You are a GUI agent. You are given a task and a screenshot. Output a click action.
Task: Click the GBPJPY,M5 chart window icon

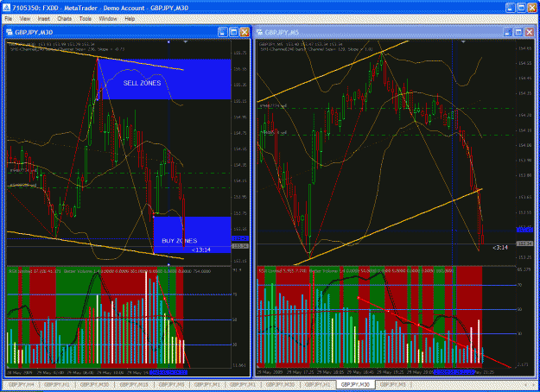point(260,32)
